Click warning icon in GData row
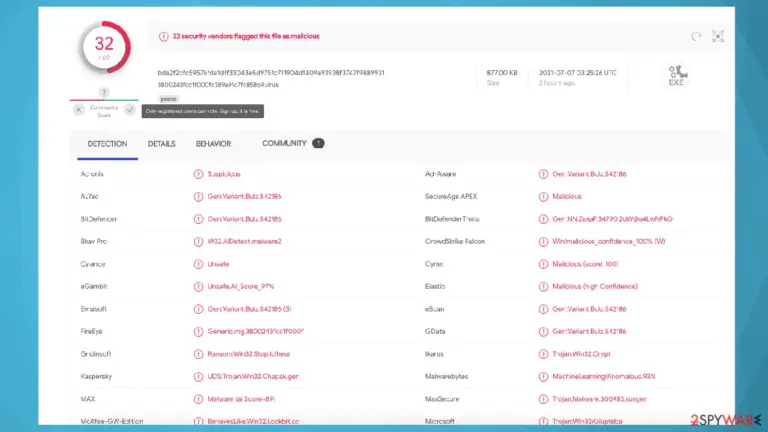768x432 pixels. pyautogui.click(x=543, y=332)
